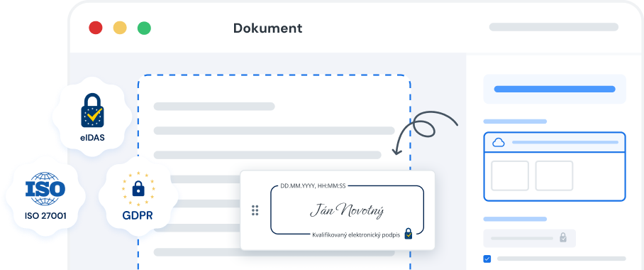Click the locked input field in sidebar
The height and width of the screenshot is (270, 644).
point(529,238)
